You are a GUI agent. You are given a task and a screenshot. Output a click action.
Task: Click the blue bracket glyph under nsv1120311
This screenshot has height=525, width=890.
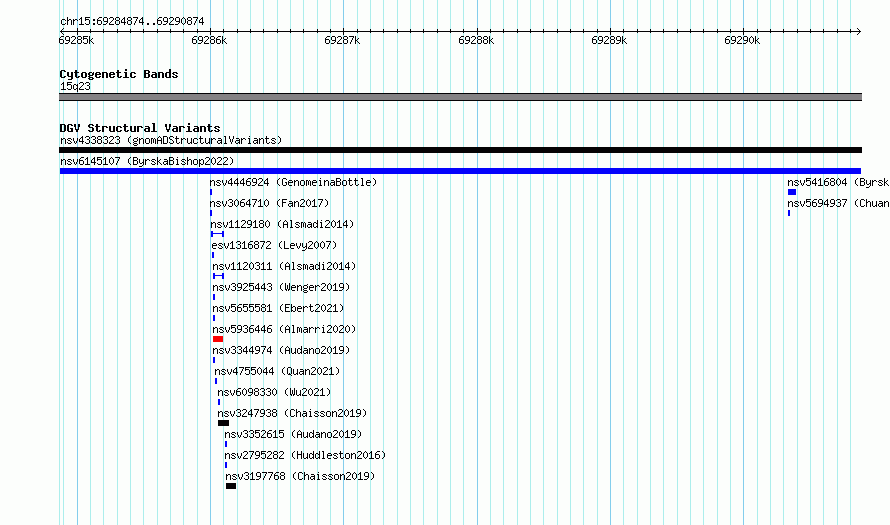click(219, 276)
